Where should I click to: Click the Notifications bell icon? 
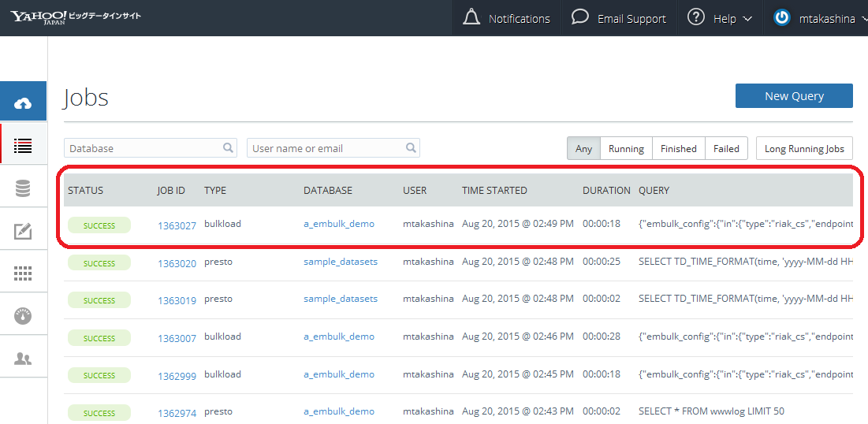point(471,17)
